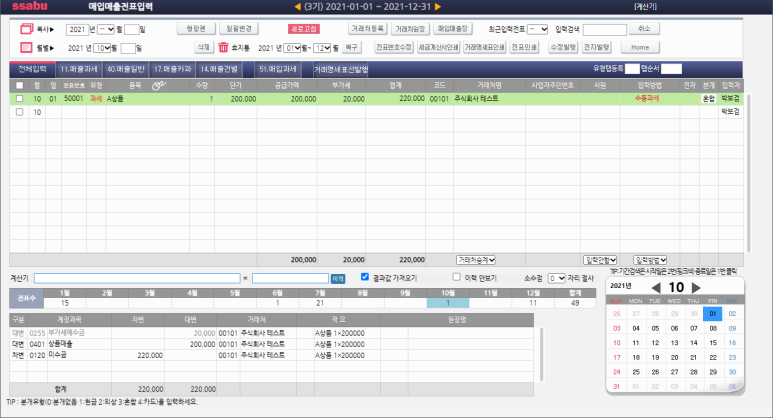This screenshot has height=418, width=773.
Task: Click the 혼합 cell in the A상품 row
Action: pyautogui.click(x=708, y=99)
